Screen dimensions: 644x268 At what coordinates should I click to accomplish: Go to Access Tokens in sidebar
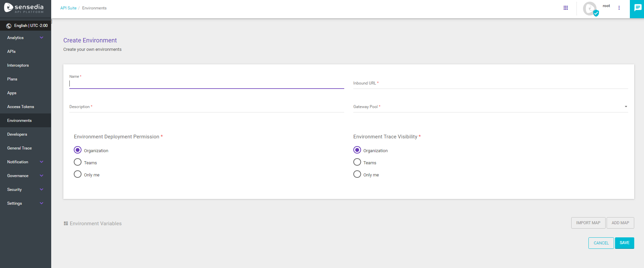21,107
